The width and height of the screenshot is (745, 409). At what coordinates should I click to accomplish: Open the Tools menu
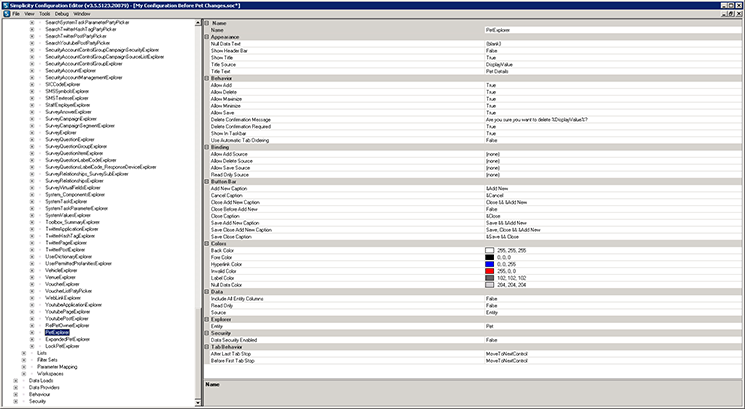pyautogui.click(x=44, y=14)
